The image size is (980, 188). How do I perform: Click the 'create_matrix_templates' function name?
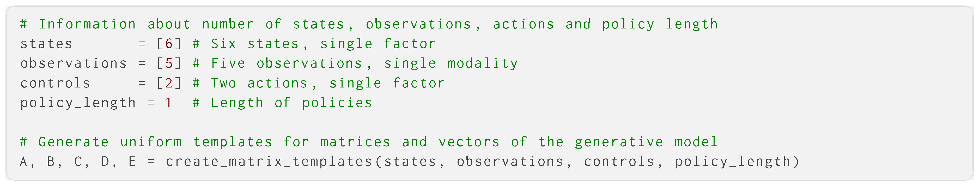269,162
